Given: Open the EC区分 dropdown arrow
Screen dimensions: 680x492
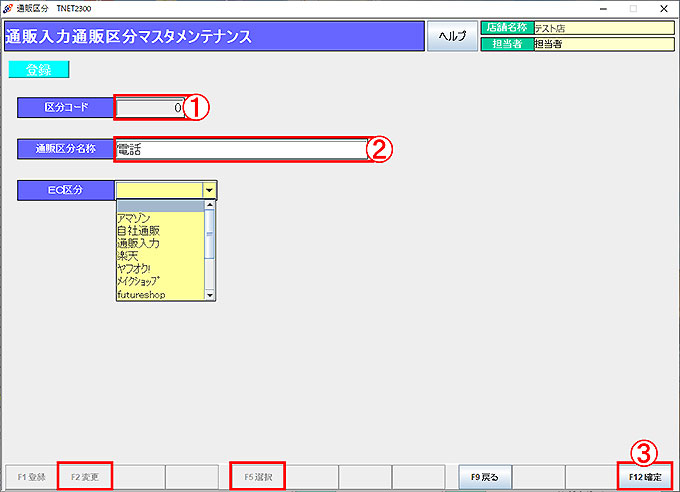Looking at the screenshot, I should (209, 190).
